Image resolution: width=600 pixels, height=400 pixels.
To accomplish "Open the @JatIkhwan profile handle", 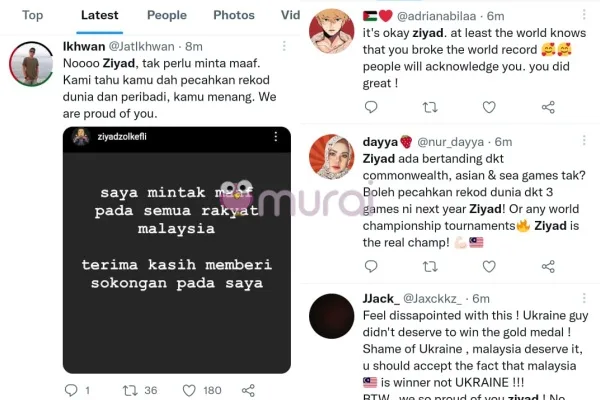I will (x=142, y=46).
